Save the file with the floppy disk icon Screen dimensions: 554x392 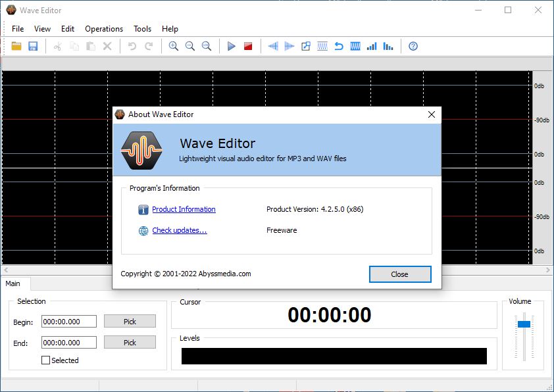pos(33,46)
